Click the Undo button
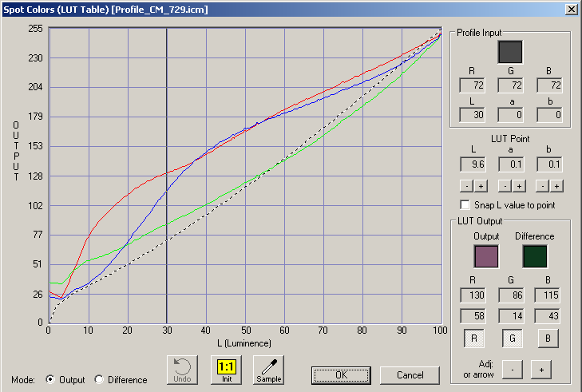This screenshot has width=582, height=392. tap(182, 370)
